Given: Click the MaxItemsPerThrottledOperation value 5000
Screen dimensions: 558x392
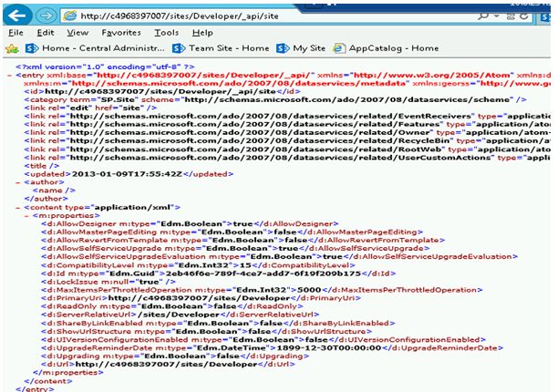Looking at the screenshot, I should (x=309, y=290).
